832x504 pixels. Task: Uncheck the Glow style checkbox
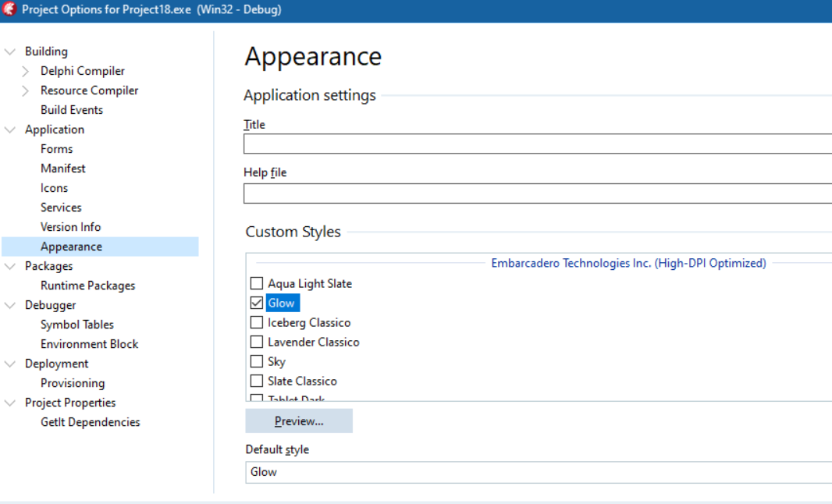(x=257, y=303)
